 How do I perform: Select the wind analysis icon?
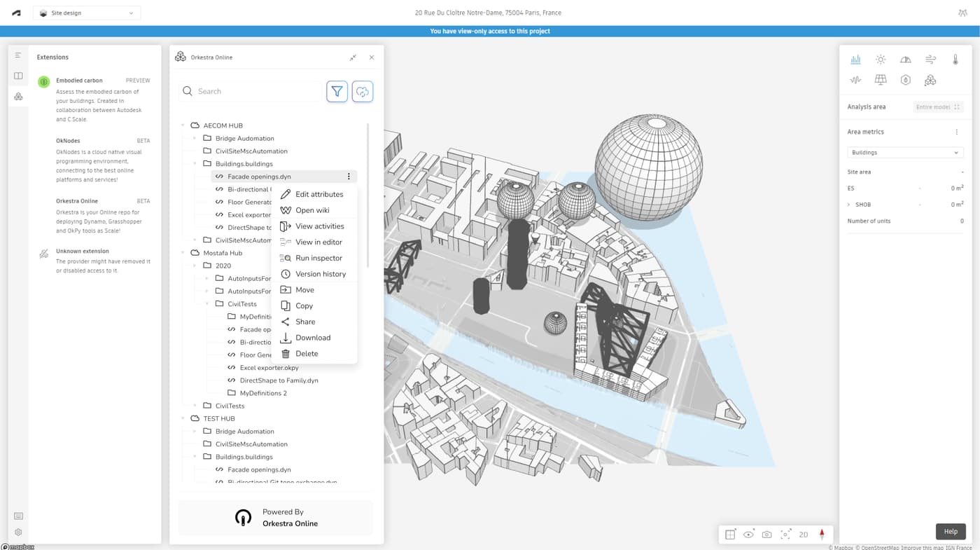pos(930,60)
